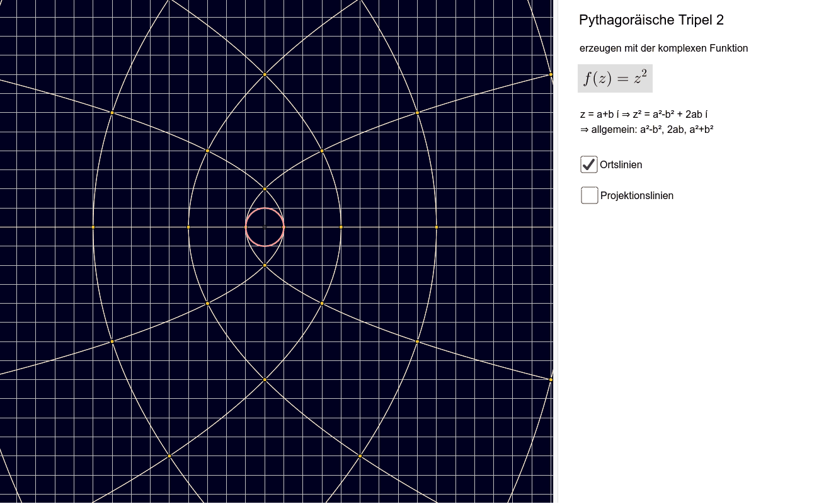The image size is (819, 504).
Task: Click the Ortslinien label text
Action: point(621,165)
